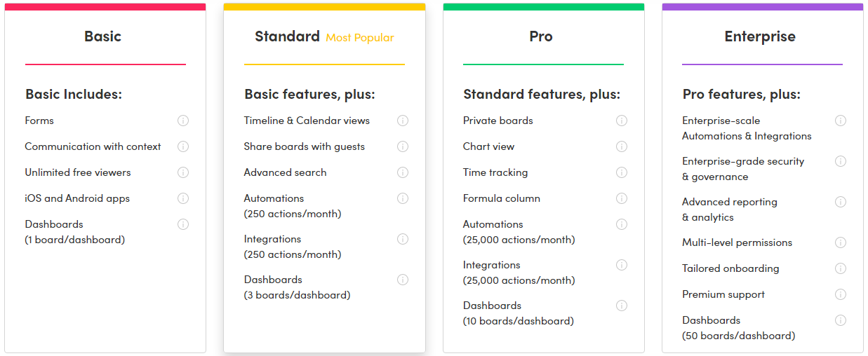
Task: Show info for Multi-level permissions
Action: (841, 242)
